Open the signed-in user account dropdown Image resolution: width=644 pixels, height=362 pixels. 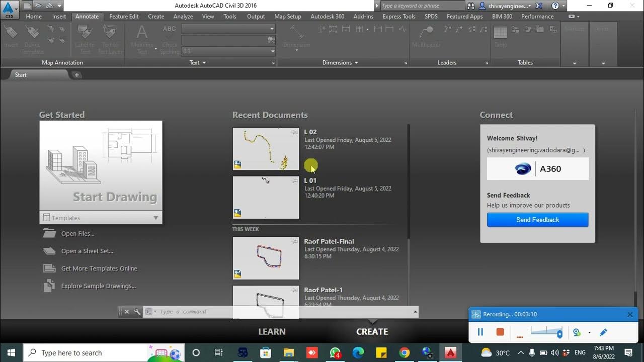tap(506, 6)
